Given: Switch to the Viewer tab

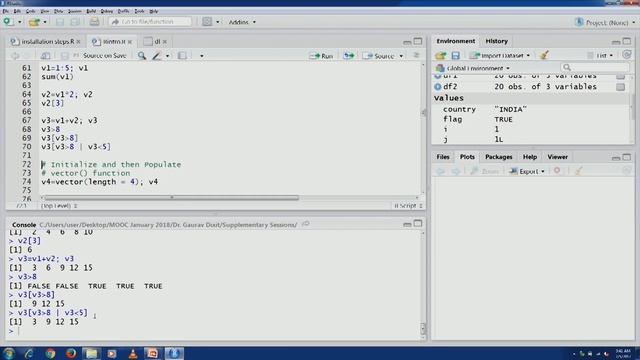Looking at the screenshot, I should click(557, 157).
